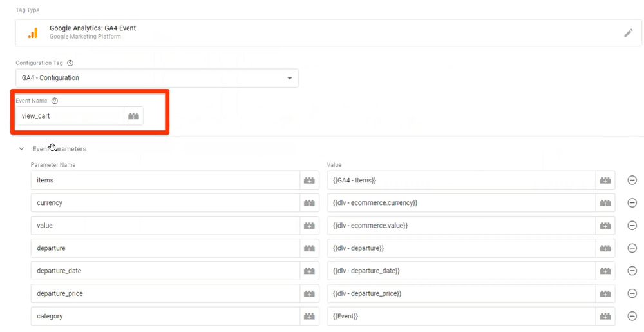The width and height of the screenshot is (644, 332).
Task: Open the Configuration Tag help icon
Action: [70, 63]
